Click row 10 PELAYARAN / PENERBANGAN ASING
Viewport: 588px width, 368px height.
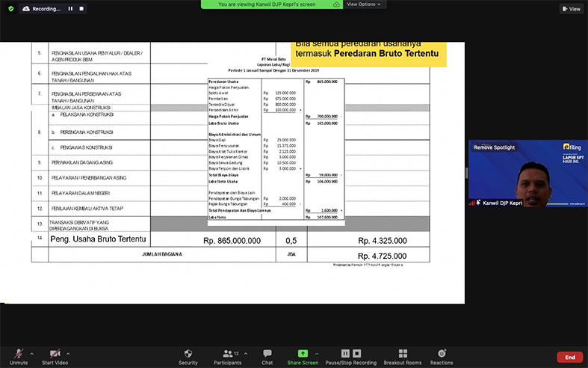coord(89,177)
